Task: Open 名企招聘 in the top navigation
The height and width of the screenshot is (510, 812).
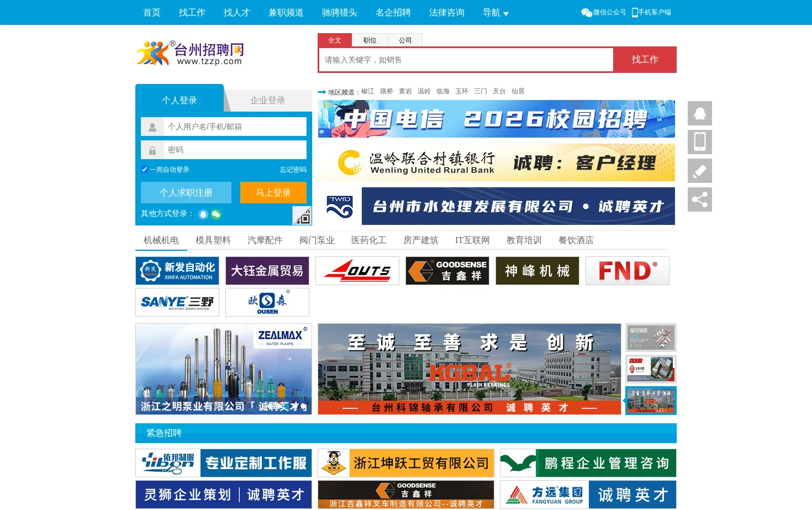Action: (393, 13)
